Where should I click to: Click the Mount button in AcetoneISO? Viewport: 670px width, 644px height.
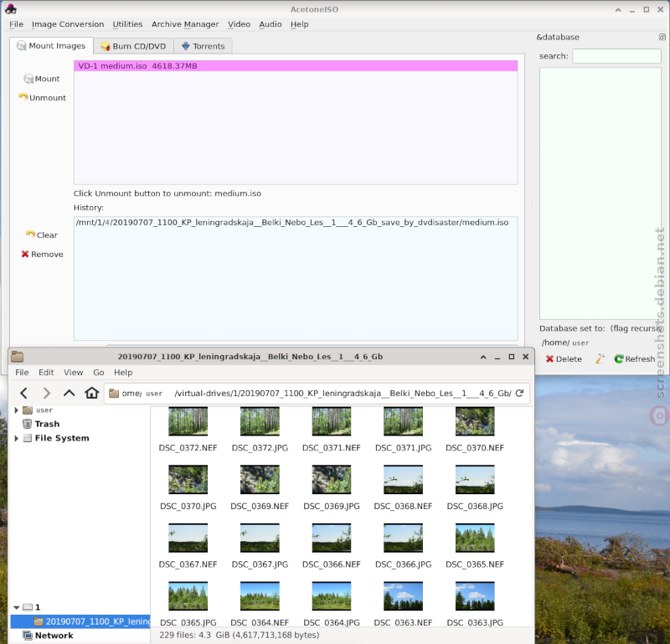pos(42,79)
